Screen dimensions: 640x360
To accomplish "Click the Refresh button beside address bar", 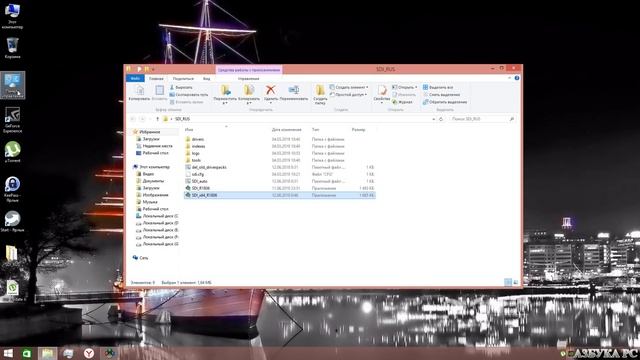I will (x=441, y=119).
